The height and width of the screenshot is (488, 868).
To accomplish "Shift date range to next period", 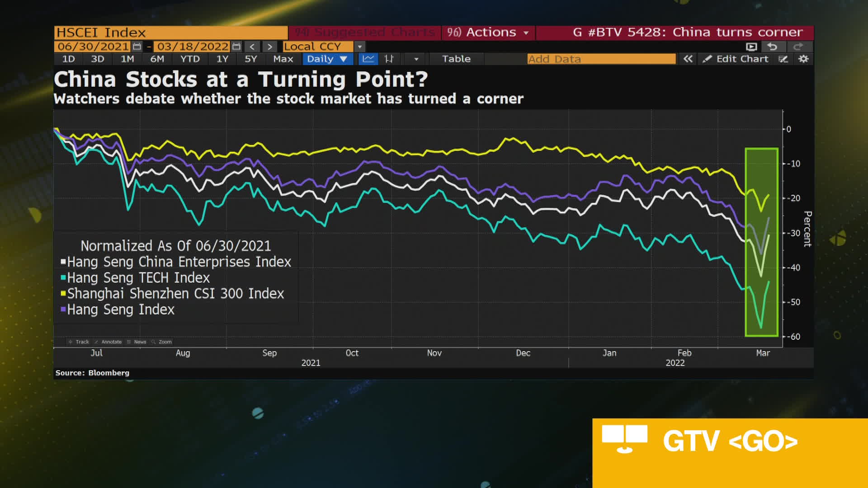I will point(269,47).
